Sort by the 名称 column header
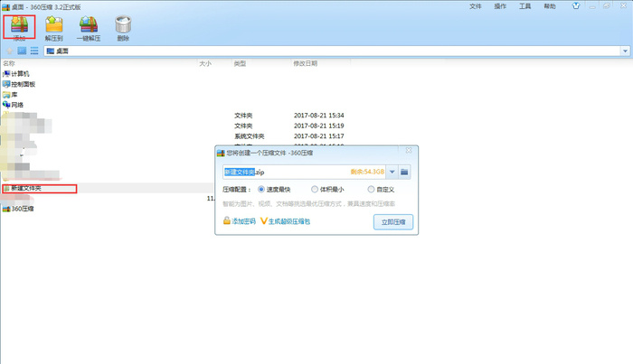 (x=9, y=63)
